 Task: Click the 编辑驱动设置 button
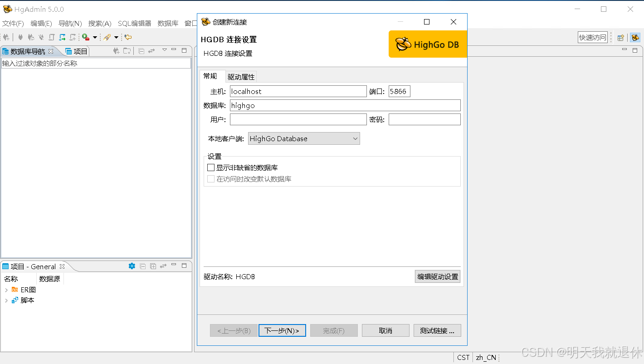point(438,276)
